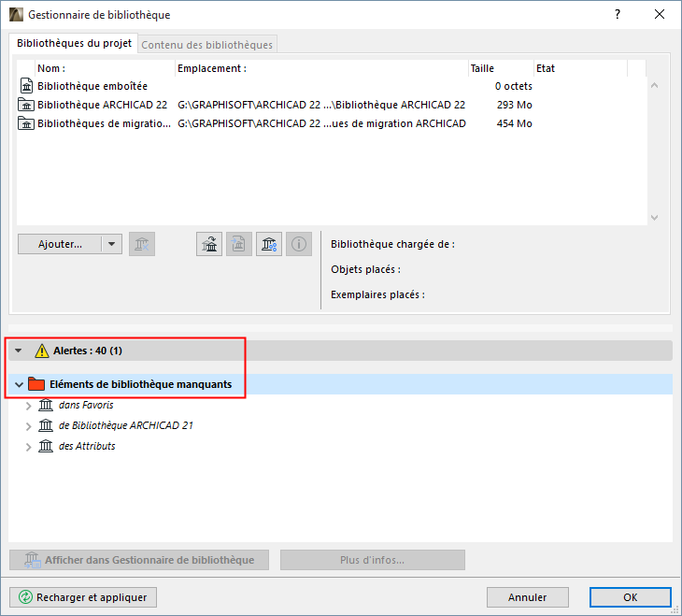Click Afficher dans Gestionnaire de bibliothèque button

[139, 560]
